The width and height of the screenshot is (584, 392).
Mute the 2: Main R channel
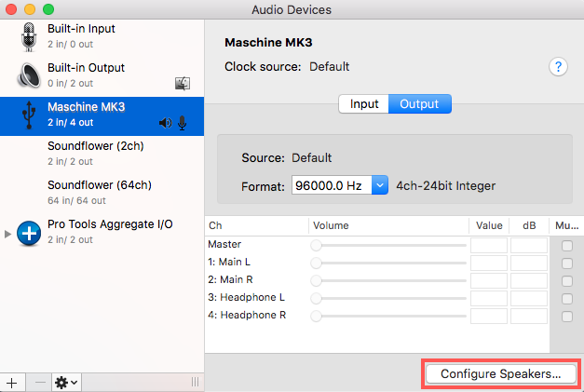point(567,280)
